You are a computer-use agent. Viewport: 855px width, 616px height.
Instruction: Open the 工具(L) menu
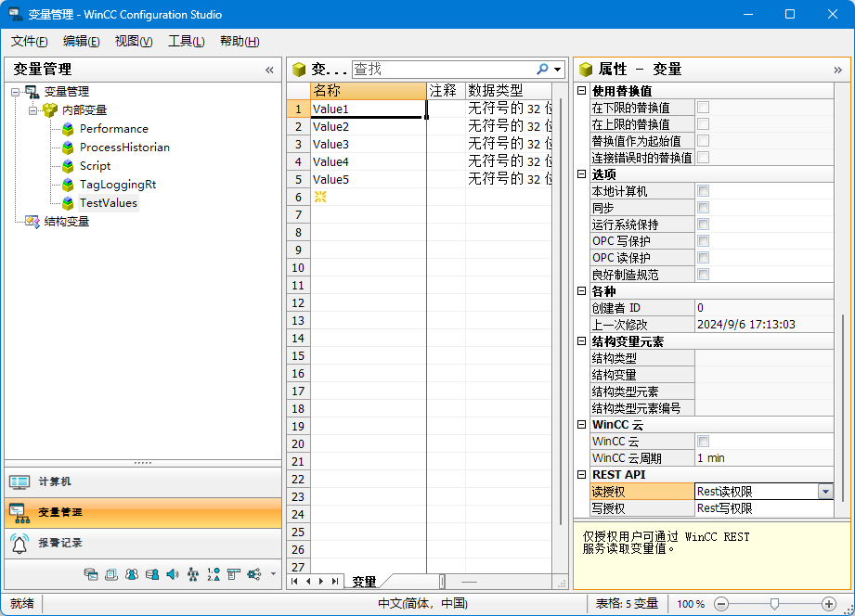point(186,42)
